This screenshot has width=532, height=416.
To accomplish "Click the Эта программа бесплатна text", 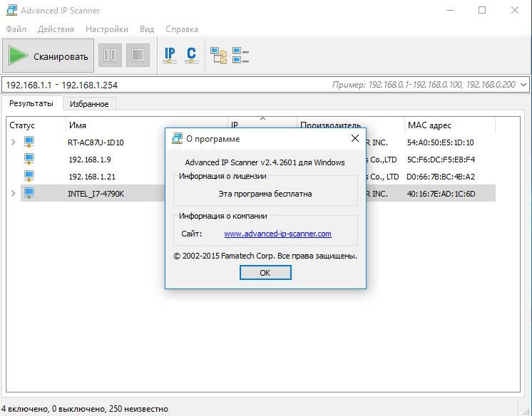I will [x=265, y=194].
